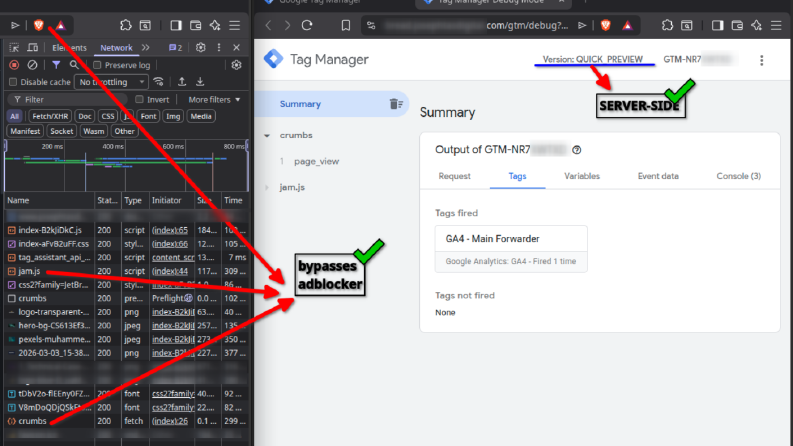Stop recording the network log

pyautogui.click(x=14, y=65)
